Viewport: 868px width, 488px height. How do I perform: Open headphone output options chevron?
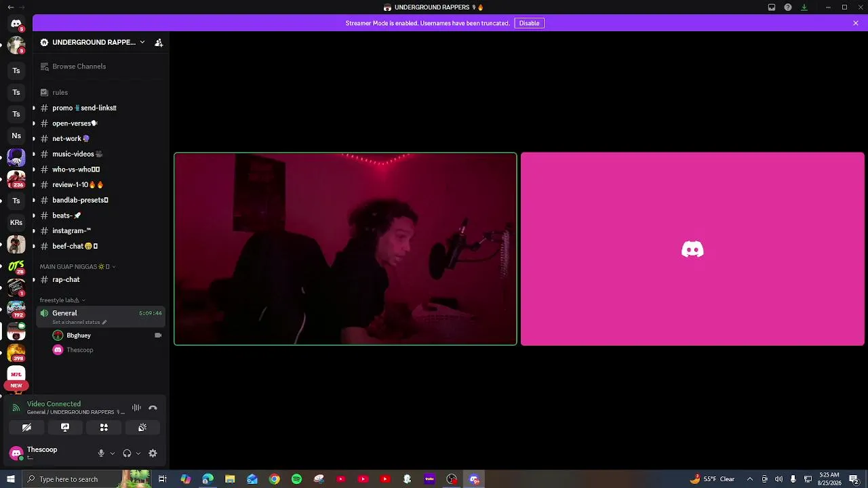click(138, 453)
